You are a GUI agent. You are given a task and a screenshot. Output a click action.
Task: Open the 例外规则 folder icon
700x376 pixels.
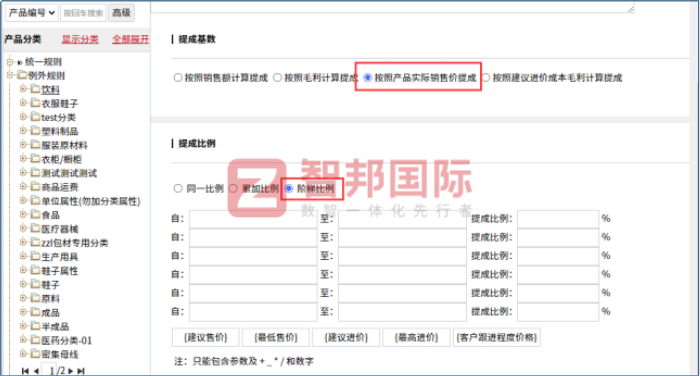(x=22, y=75)
